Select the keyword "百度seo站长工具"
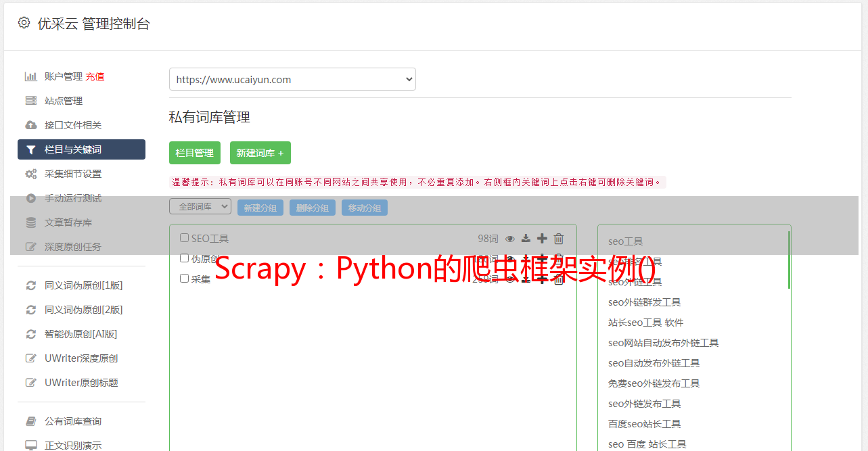 (644, 424)
